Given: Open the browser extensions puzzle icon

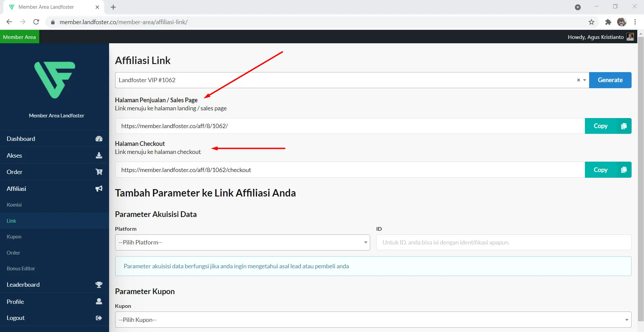Looking at the screenshot, I should tap(608, 22).
